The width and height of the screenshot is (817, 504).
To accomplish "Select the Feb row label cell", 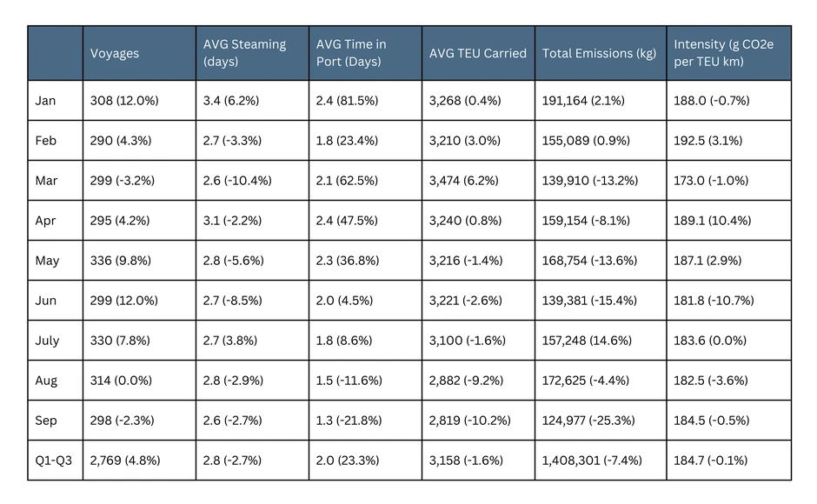I will [x=45, y=141].
